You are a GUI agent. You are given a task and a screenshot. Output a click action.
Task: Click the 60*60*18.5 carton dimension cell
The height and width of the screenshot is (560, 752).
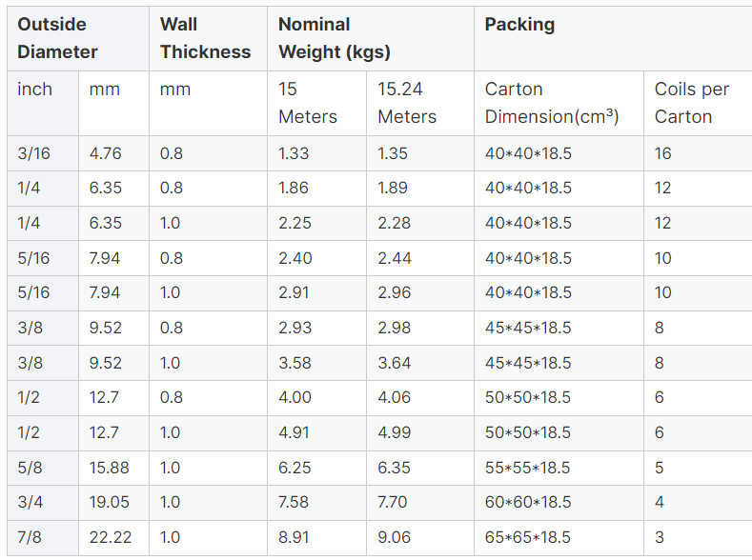[x=528, y=502]
